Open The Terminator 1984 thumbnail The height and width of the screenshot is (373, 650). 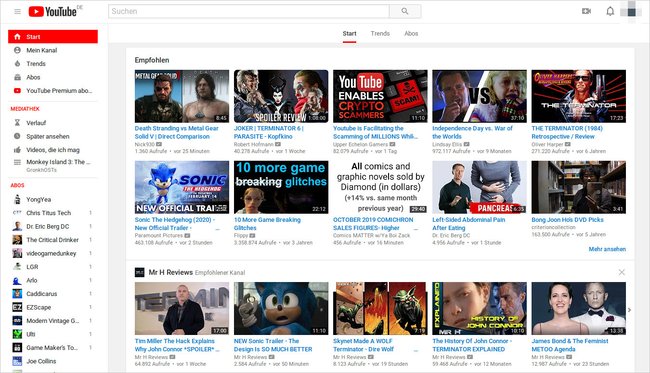[x=579, y=96]
